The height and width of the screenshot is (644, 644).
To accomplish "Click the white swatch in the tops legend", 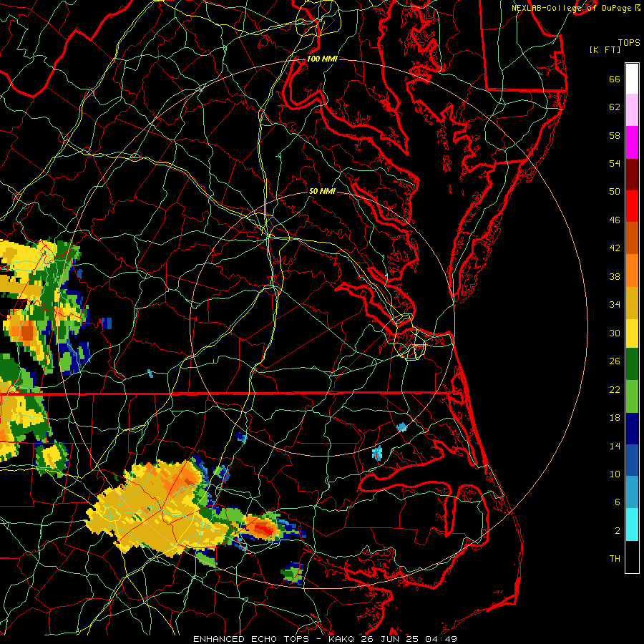I will [632, 79].
